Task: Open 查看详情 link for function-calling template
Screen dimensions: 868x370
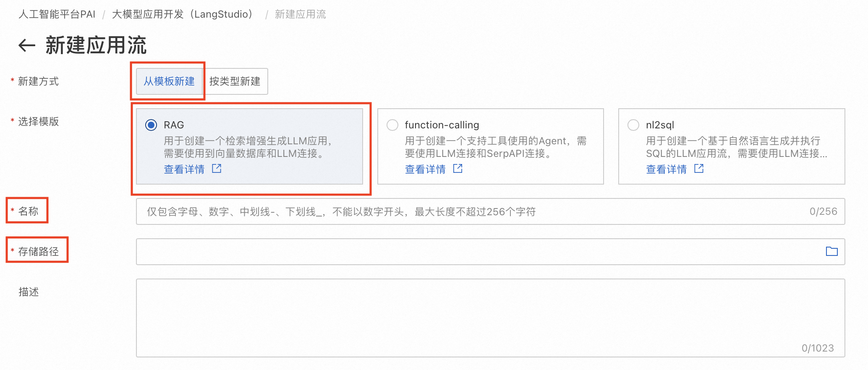Action: click(425, 169)
